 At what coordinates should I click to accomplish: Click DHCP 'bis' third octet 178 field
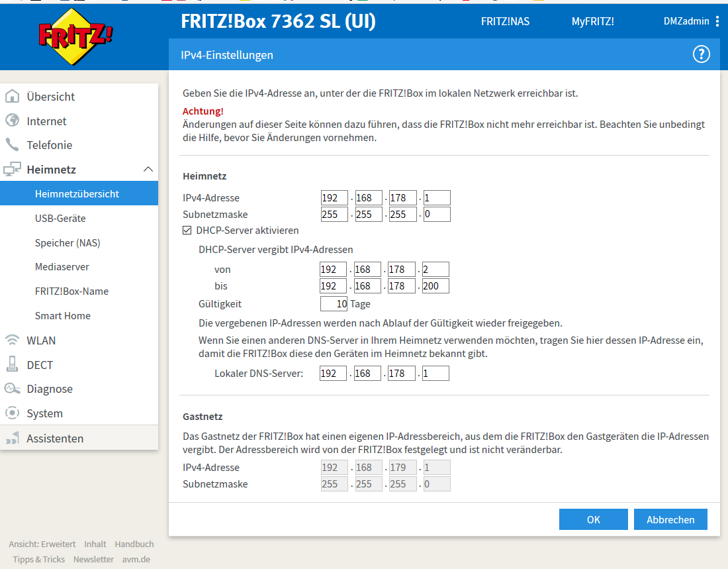401,286
